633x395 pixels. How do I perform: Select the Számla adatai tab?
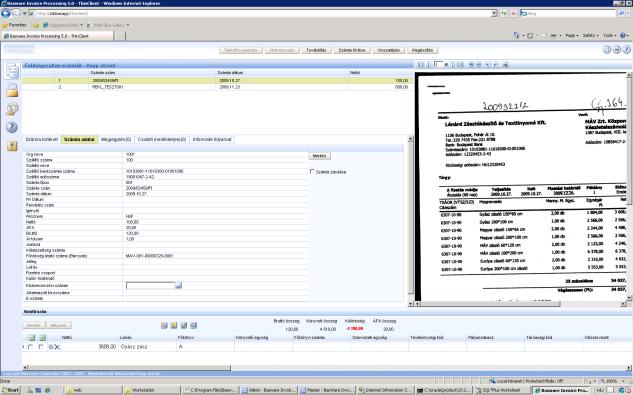(x=79, y=139)
